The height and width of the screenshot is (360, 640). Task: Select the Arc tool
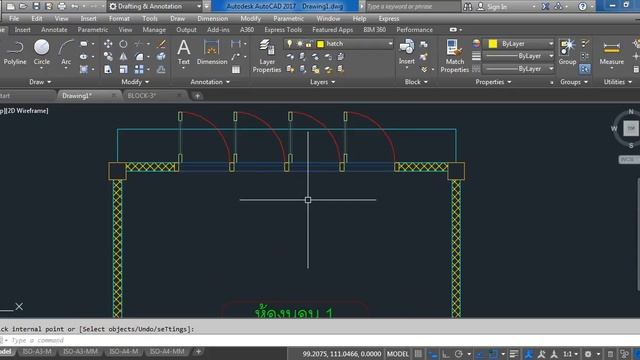click(x=66, y=52)
